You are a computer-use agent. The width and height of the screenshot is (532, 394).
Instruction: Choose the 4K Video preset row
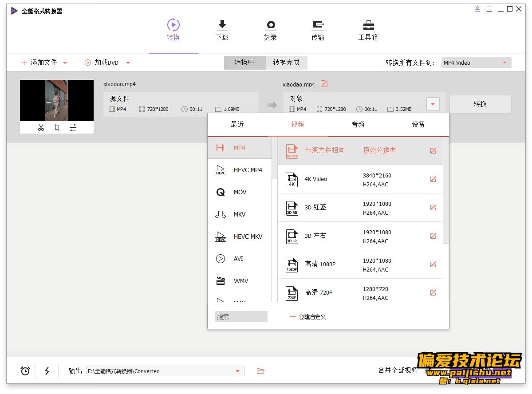[360, 179]
